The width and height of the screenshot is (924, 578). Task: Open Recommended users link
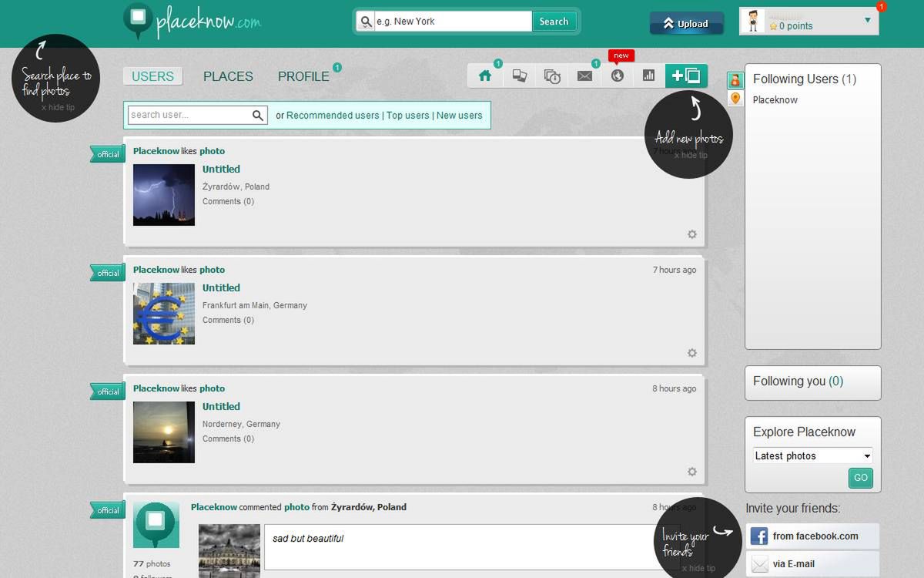coord(333,116)
